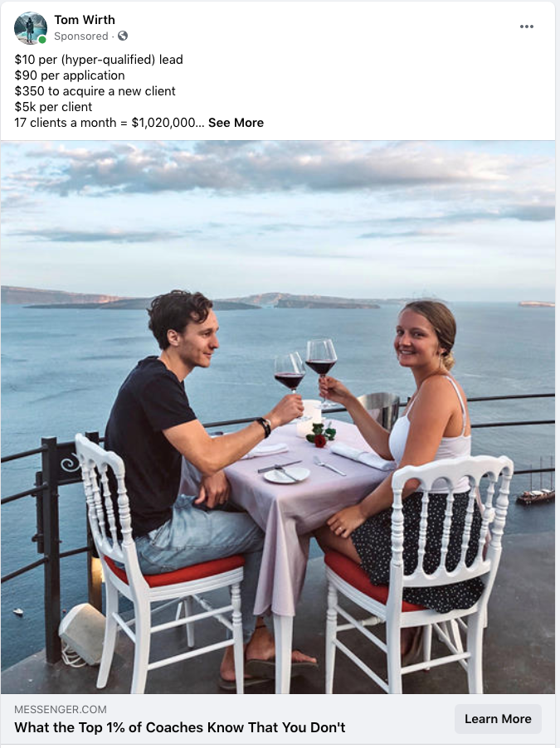Click the 17 clients a month text
Image resolution: width=560 pixels, height=748 pixels.
(x=110, y=123)
